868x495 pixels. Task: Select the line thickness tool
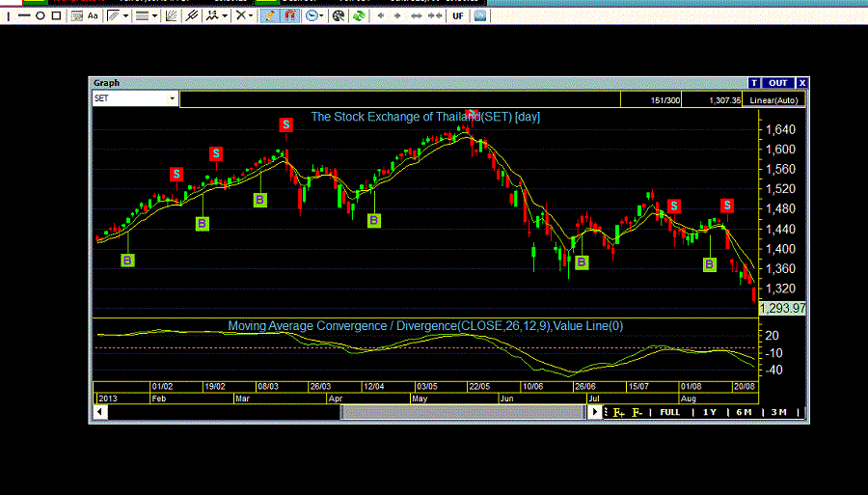(x=143, y=16)
